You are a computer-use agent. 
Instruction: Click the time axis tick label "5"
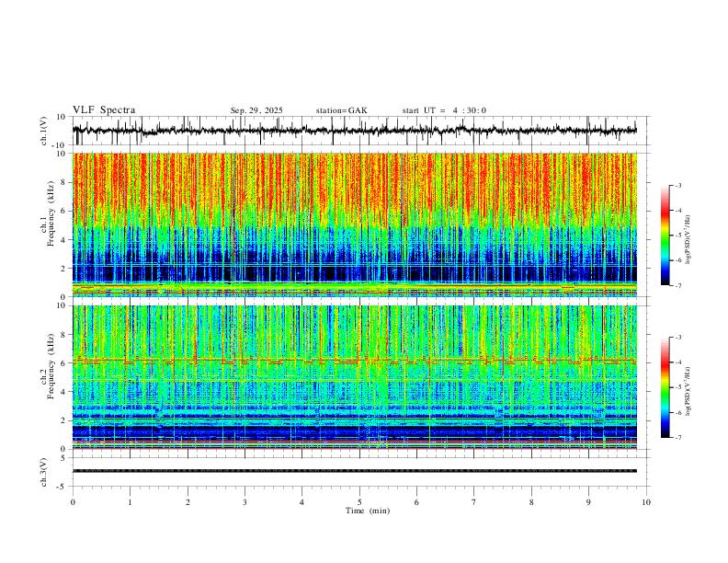(x=359, y=502)
